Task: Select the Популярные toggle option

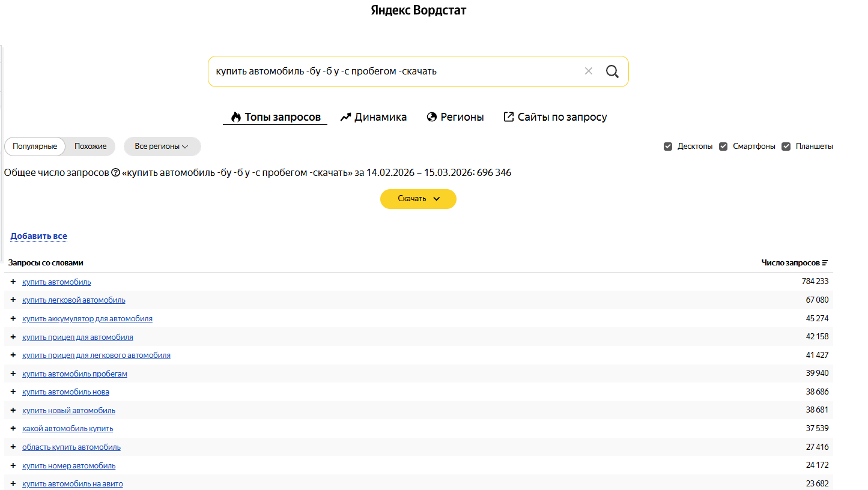Action: click(35, 147)
